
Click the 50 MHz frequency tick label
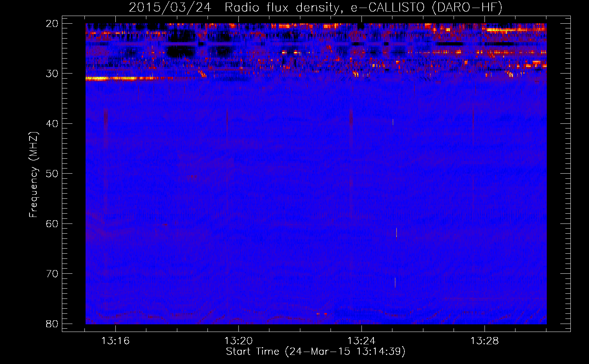point(52,174)
